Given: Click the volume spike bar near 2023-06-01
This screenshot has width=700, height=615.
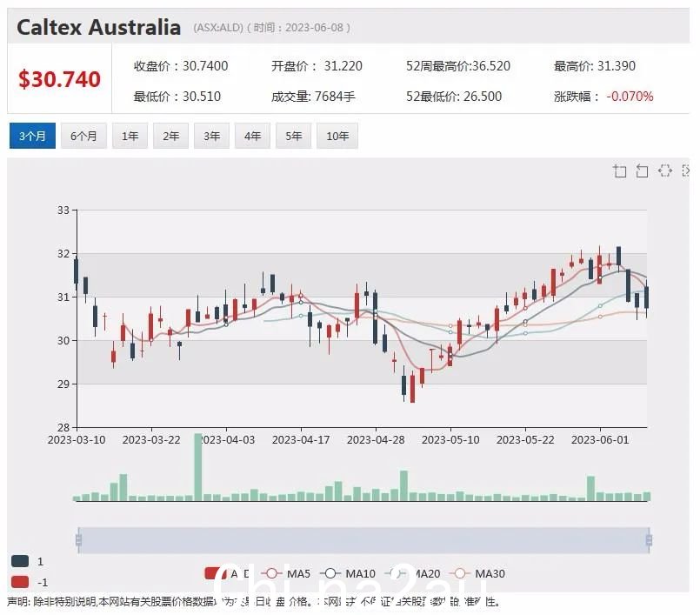Looking at the screenshot, I should pyautogui.click(x=590, y=488).
